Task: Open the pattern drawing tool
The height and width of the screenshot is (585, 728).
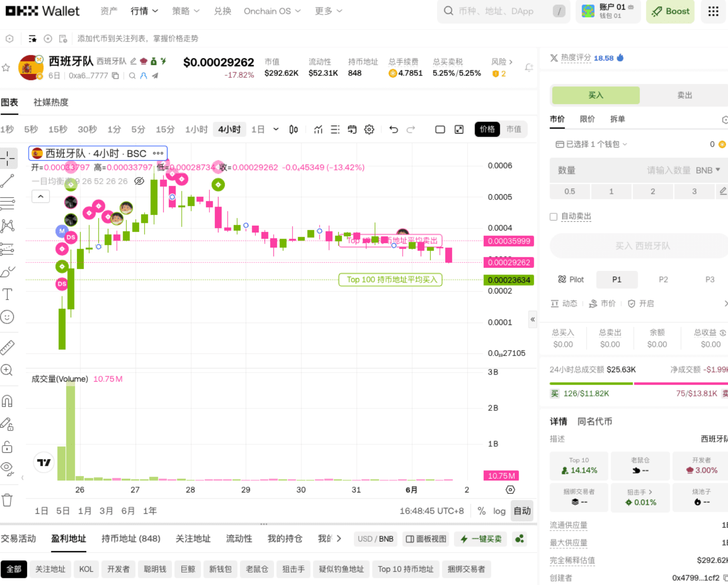Action: click(x=8, y=226)
